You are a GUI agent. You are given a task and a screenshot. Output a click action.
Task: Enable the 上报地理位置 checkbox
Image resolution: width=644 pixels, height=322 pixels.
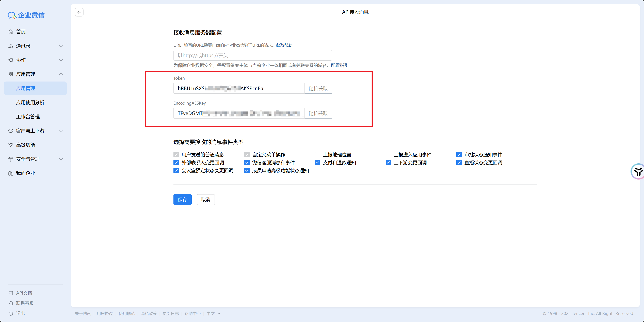point(317,155)
